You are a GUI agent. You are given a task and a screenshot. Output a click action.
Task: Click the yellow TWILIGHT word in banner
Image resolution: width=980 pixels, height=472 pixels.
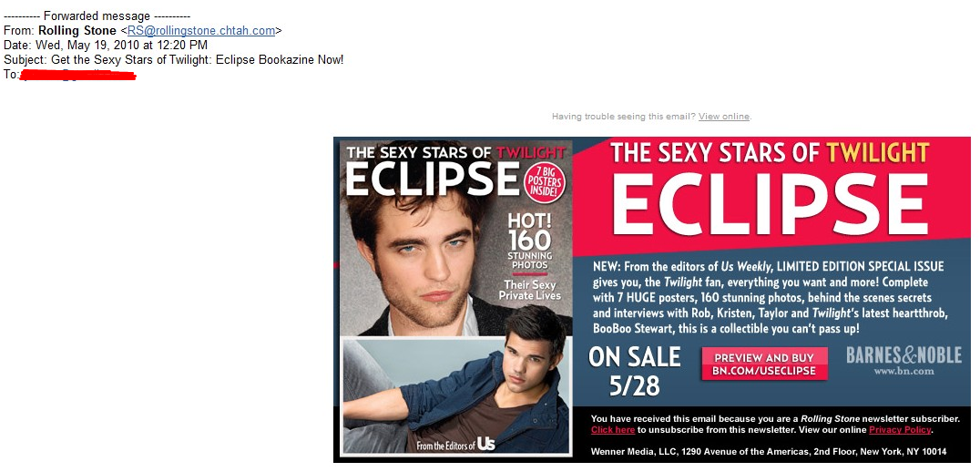(x=877, y=152)
